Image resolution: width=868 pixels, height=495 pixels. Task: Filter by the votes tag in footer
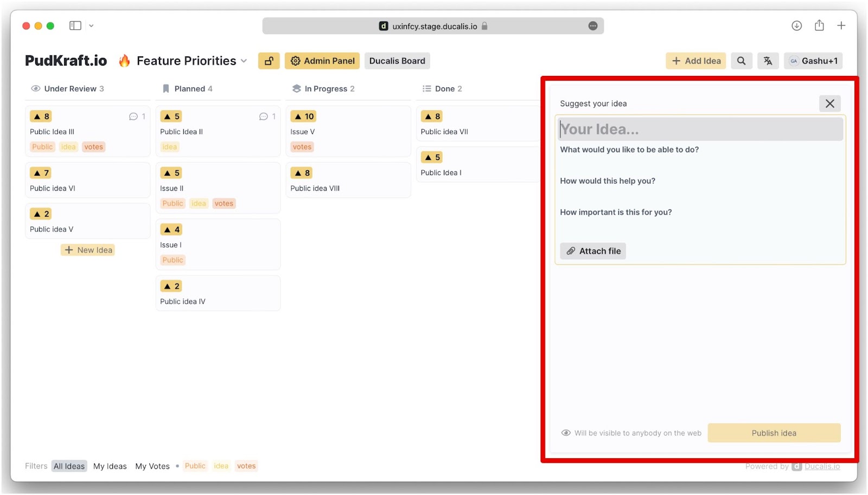(x=246, y=466)
